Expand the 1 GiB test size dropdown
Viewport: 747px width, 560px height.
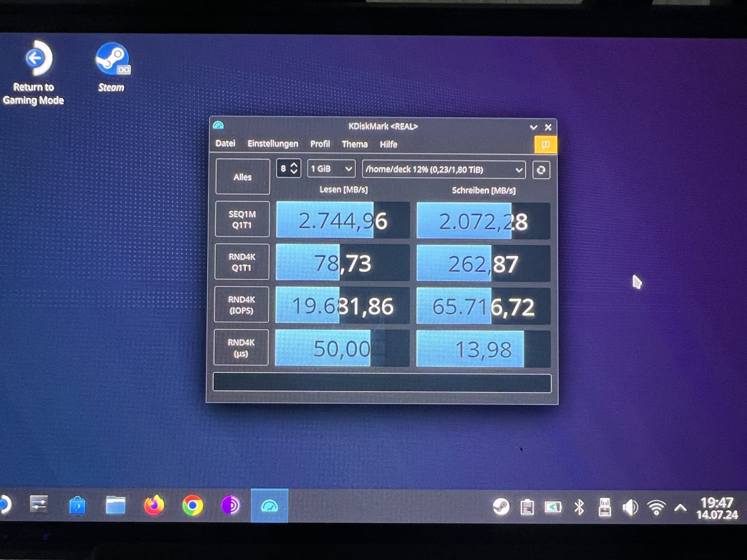331,169
